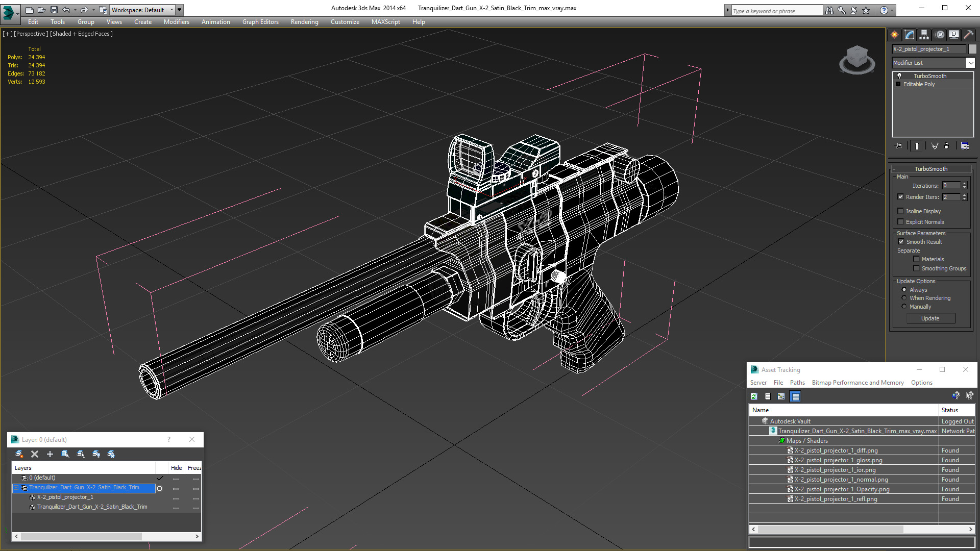Image resolution: width=980 pixels, height=551 pixels.
Task: Click Delete layer X icon
Action: click(35, 454)
